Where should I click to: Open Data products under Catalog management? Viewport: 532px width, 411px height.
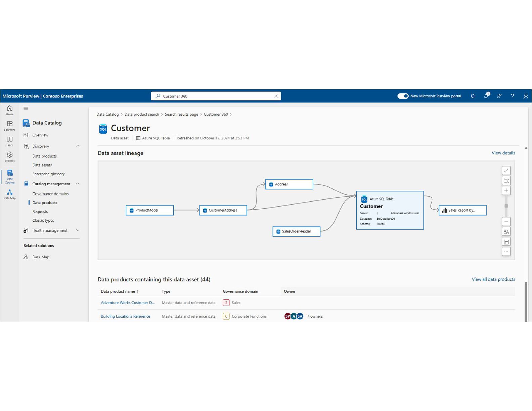click(x=45, y=203)
